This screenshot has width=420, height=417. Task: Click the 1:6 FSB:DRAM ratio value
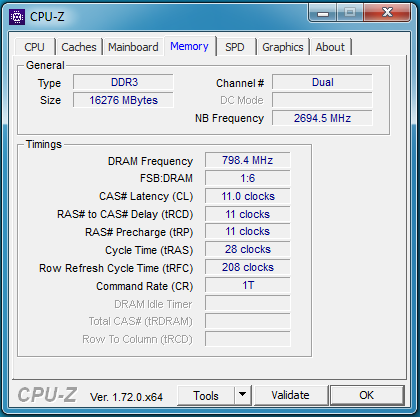click(248, 178)
